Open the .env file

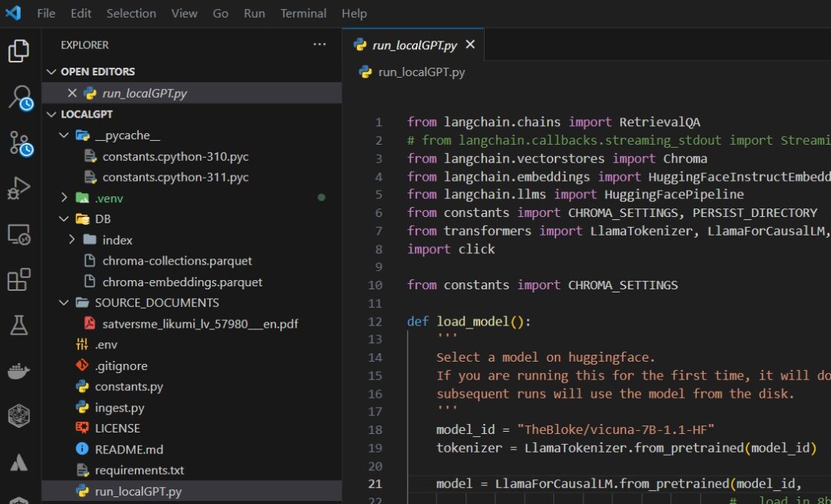pyautogui.click(x=106, y=345)
